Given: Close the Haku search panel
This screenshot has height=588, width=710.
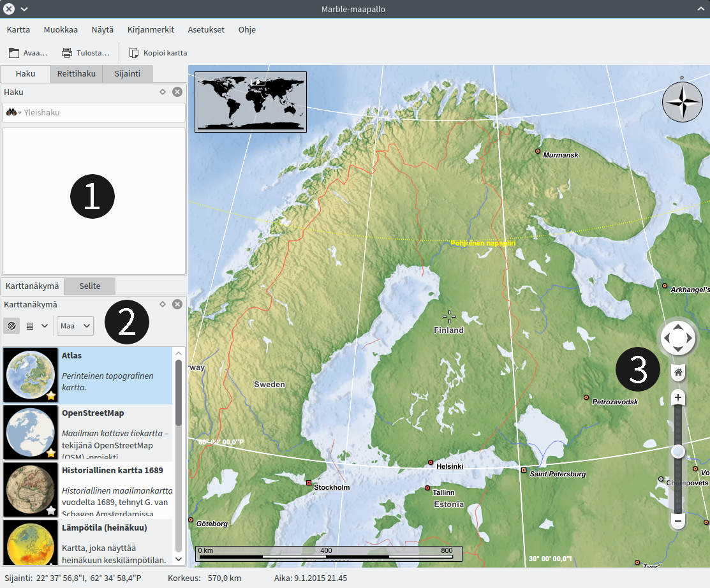Looking at the screenshot, I should tap(177, 92).
